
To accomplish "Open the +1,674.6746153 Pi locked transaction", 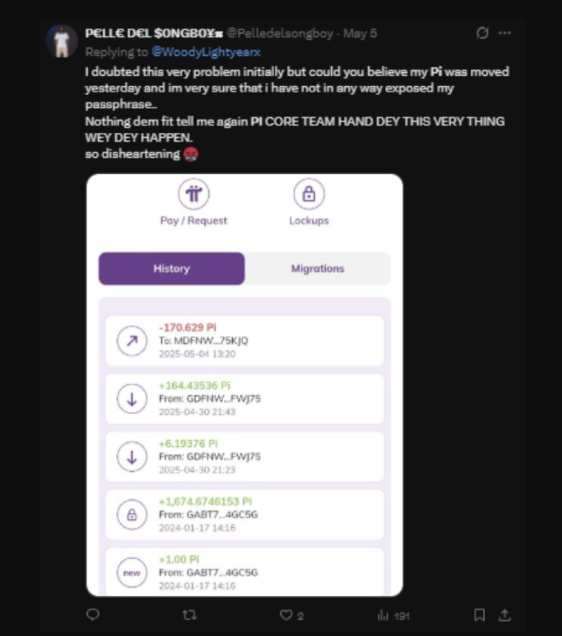I will [x=245, y=515].
